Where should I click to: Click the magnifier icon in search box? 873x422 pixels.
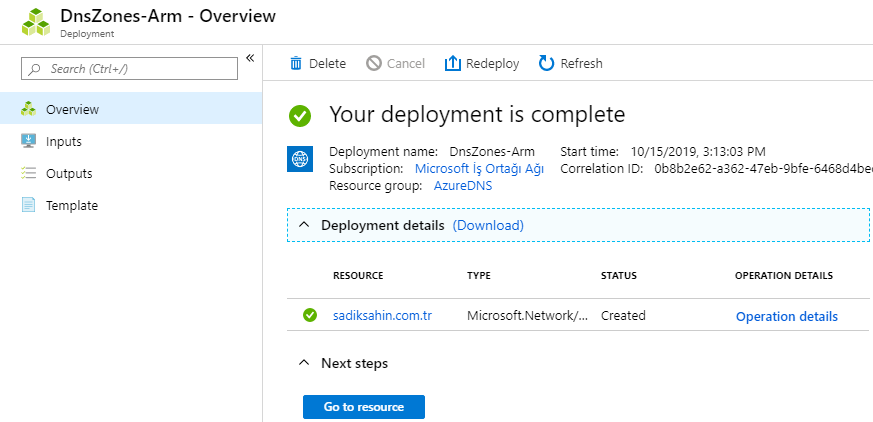coord(35,69)
